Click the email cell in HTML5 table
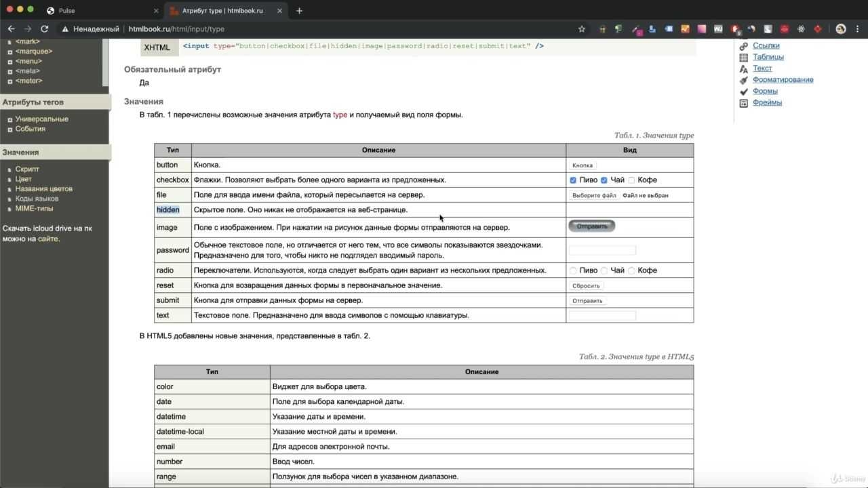The height and width of the screenshot is (488, 868). coord(212,447)
